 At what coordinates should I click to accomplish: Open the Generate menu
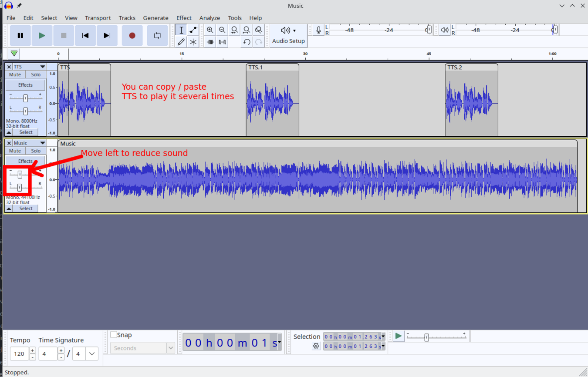155,18
